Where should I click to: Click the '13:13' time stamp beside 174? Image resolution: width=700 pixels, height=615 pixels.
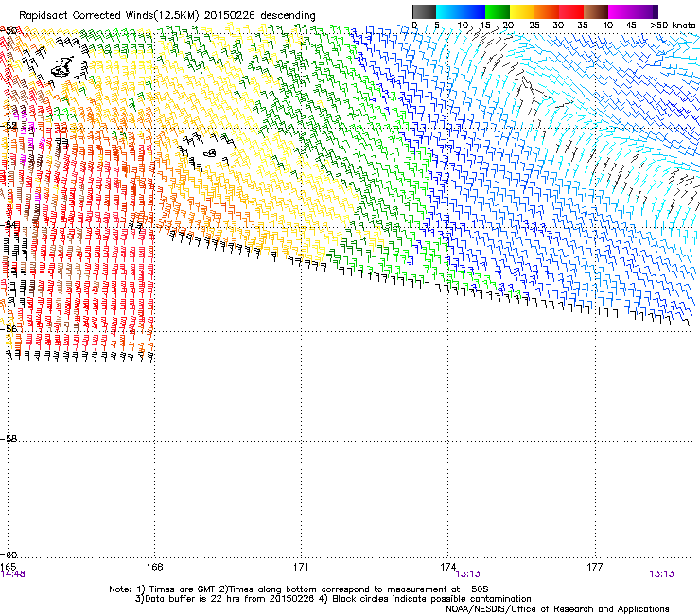pos(468,574)
